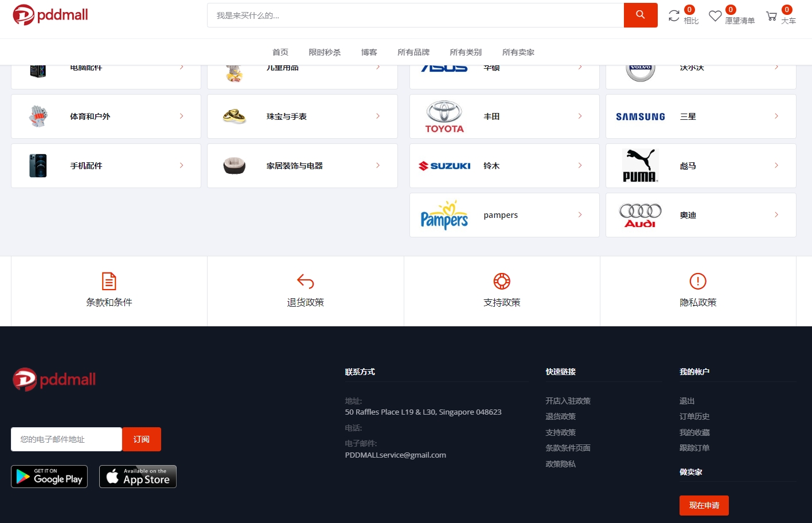The width and height of the screenshot is (812, 523).
Task: Expand the 珠宝与手表 category arrow
Action: tap(378, 116)
